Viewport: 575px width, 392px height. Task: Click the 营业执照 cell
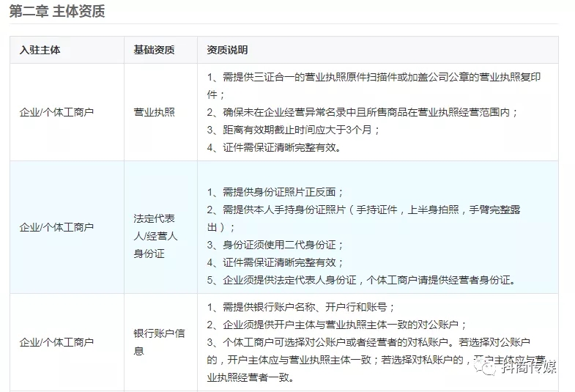click(x=154, y=112)
